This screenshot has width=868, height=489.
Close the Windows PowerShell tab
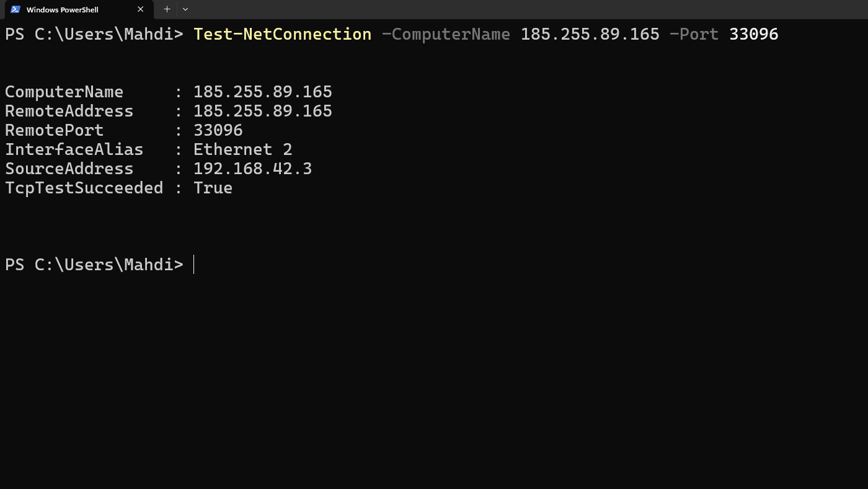(x=140, y=9)
